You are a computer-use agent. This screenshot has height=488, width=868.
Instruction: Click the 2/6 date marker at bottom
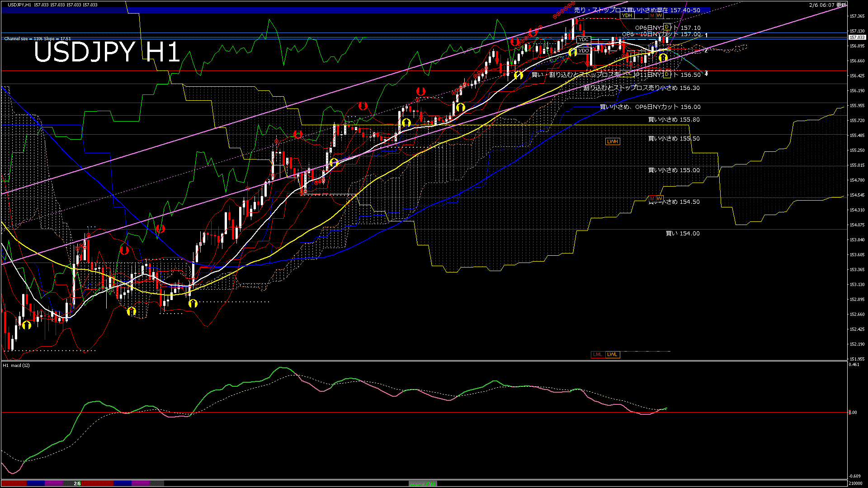click(x=77, y=483)
